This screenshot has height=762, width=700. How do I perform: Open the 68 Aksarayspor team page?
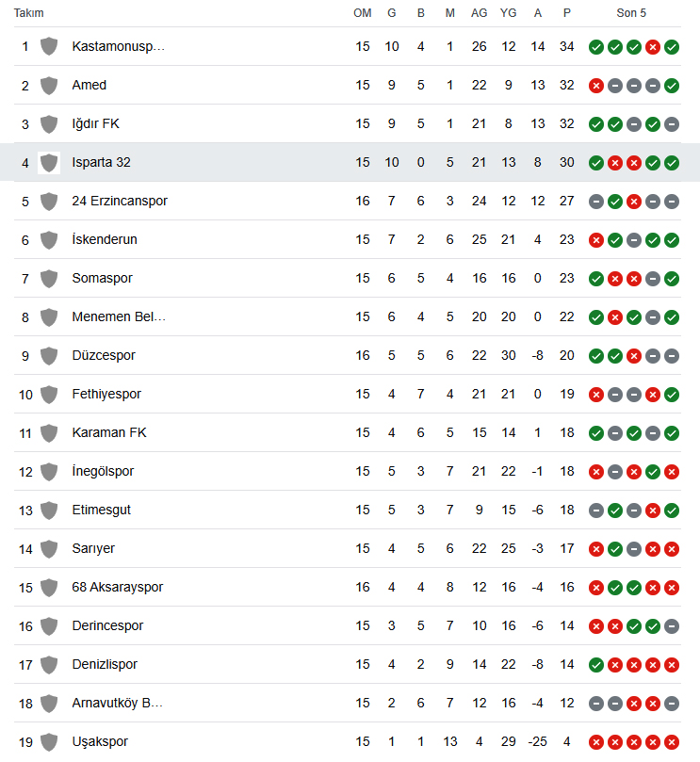pyautogui.click(x=117, y=588)
